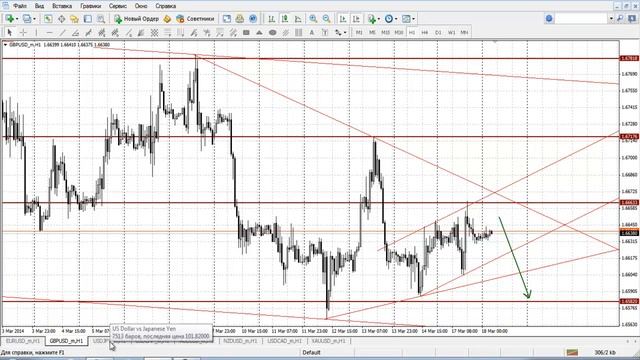This screenshot has height=360, width=640.
Task: Open the Справка menu
Action: [166, 6]
